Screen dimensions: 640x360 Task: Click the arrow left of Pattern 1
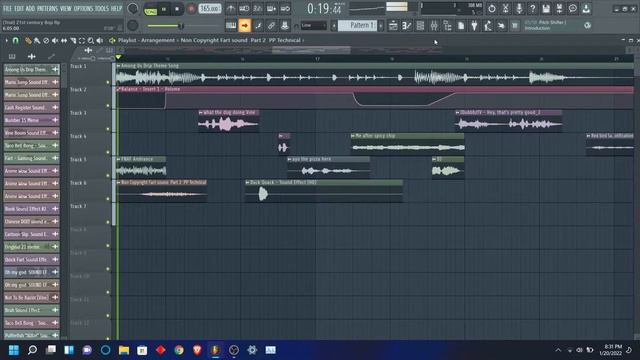tap(334, 26)
